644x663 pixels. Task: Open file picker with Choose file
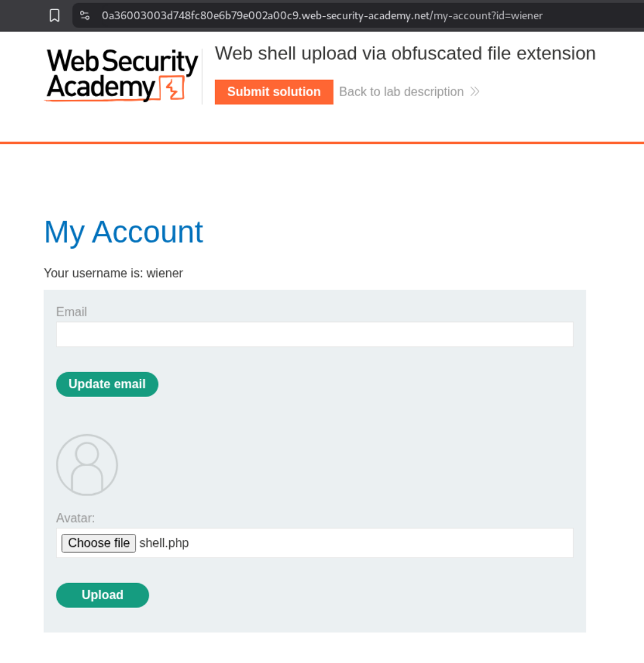(99, 543)
